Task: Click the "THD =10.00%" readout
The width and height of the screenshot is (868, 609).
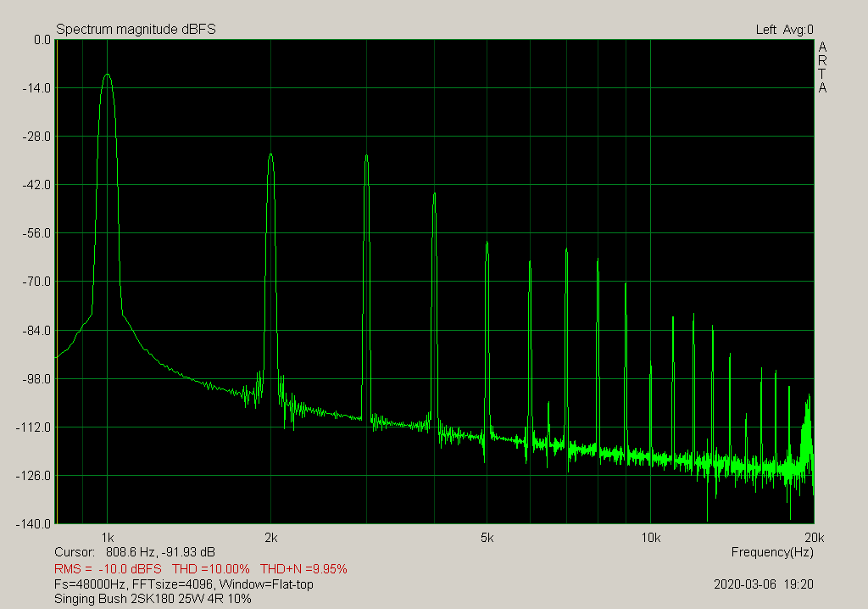Action: (211, 569)
